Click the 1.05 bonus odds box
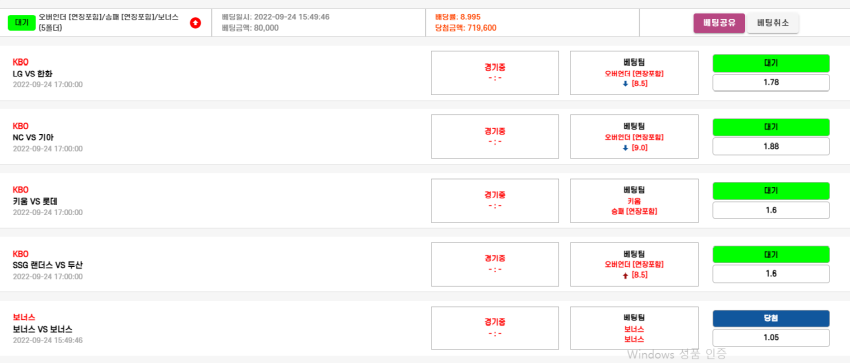The height and width of the screenshot is (363, 850). coord(771,338)
